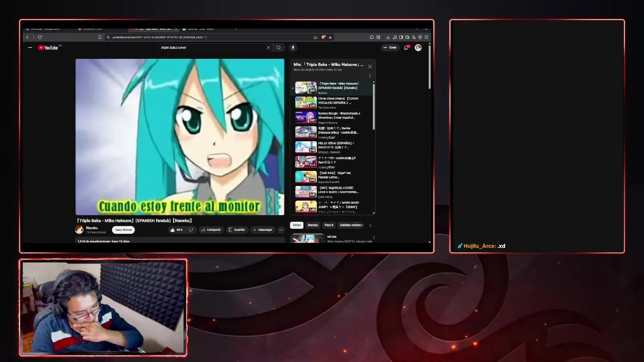Click the Mix playlist scrollbar
The width and height of the screenshot is (644, 362).
[374, 106]
